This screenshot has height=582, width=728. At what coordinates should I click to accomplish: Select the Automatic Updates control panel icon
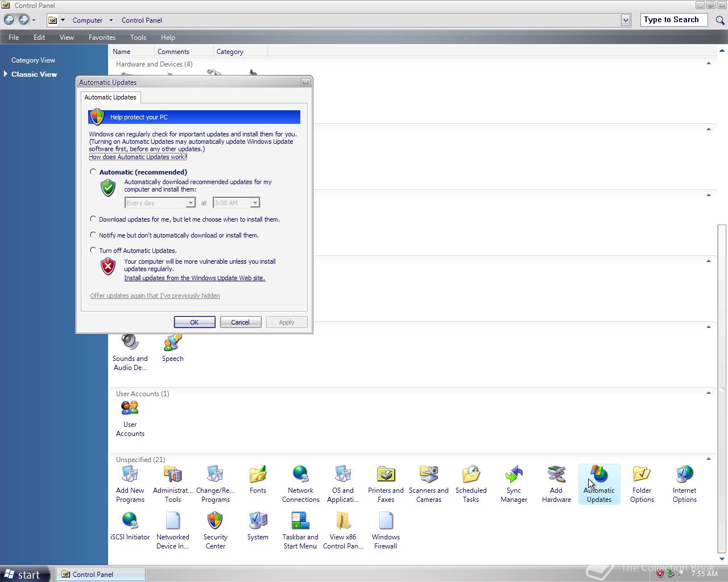tap(599, 484)
